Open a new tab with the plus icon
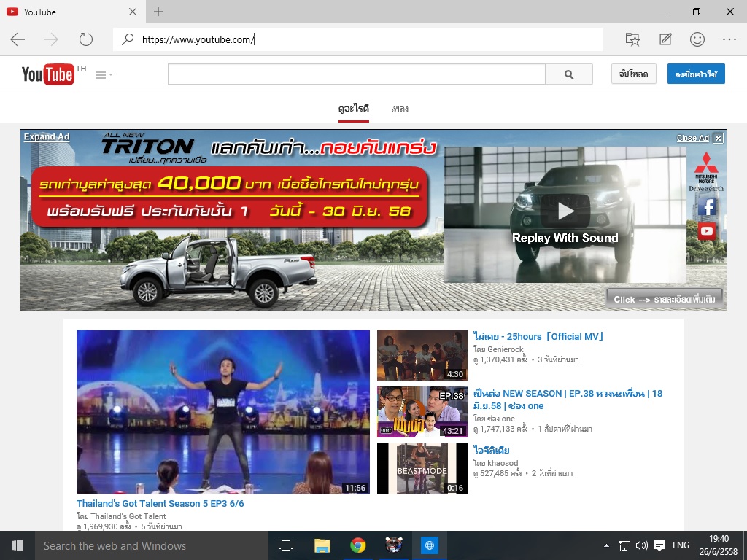747x560 pixels. click(158, 12)
